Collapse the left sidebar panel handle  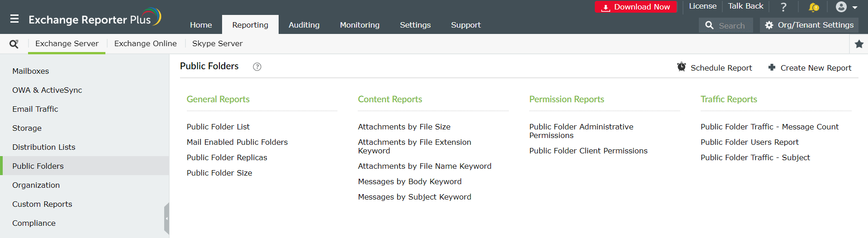pyautogui.click(x=166, y=218)
